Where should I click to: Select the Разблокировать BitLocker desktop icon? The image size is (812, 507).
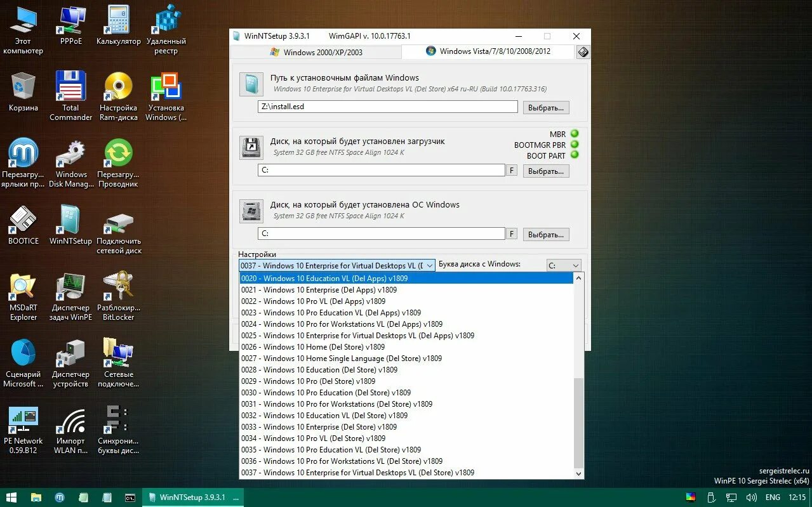coord(119,296)
